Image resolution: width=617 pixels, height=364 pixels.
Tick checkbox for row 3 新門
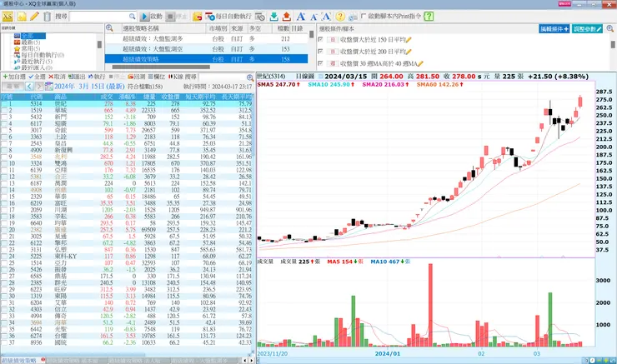4,117
